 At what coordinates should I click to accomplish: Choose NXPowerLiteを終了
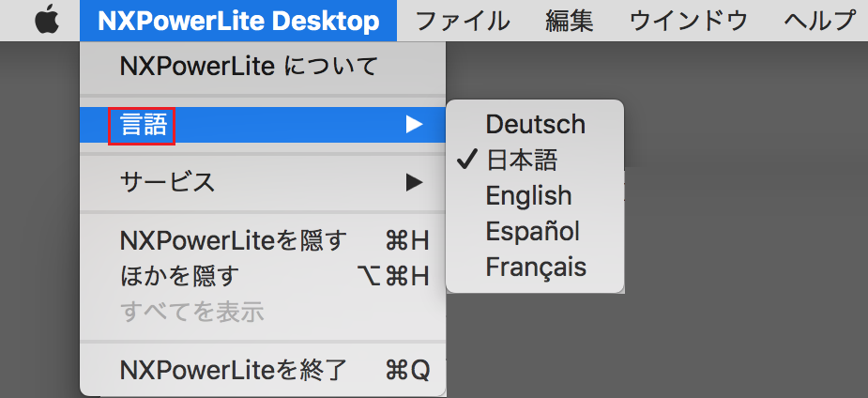coord(263,370)
